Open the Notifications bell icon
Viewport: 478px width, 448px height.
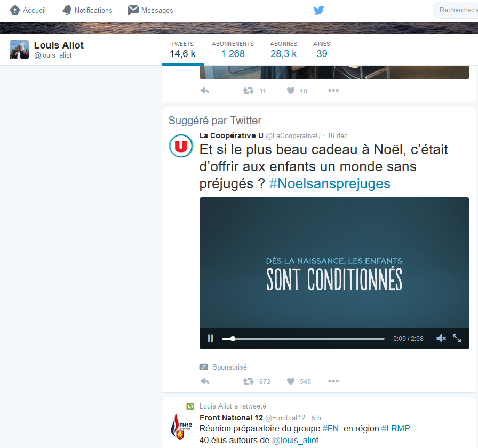pyautogui.click(x=67, y=10)
